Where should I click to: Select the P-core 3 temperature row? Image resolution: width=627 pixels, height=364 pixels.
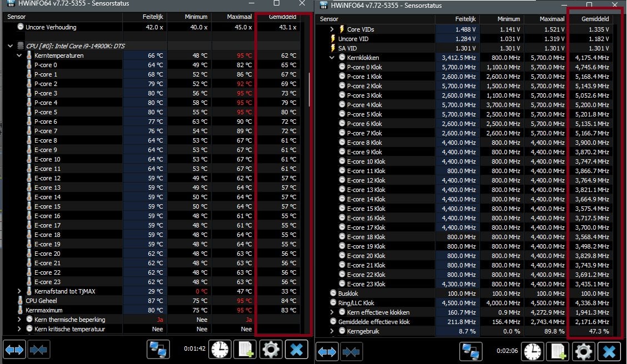152,93
